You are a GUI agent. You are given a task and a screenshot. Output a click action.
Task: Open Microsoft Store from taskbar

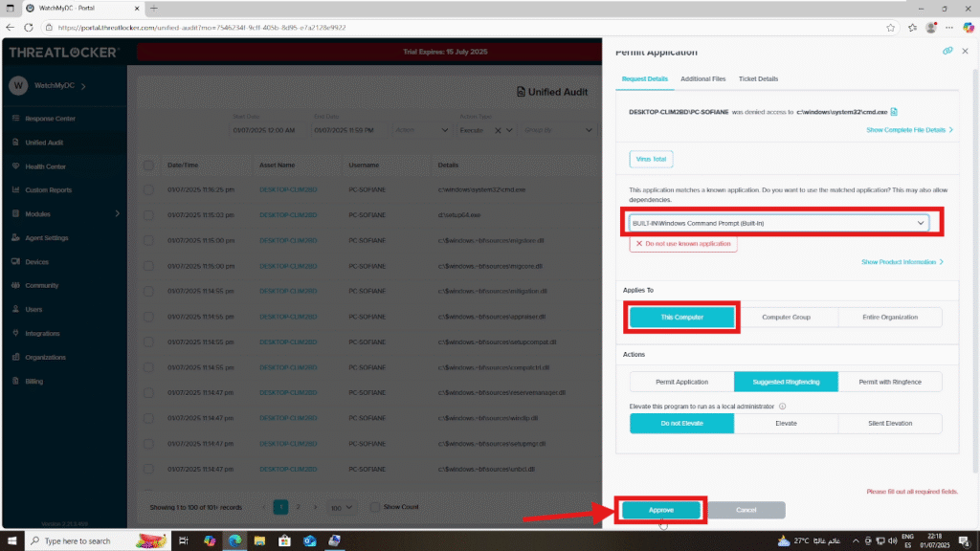[x=284, y=541]
